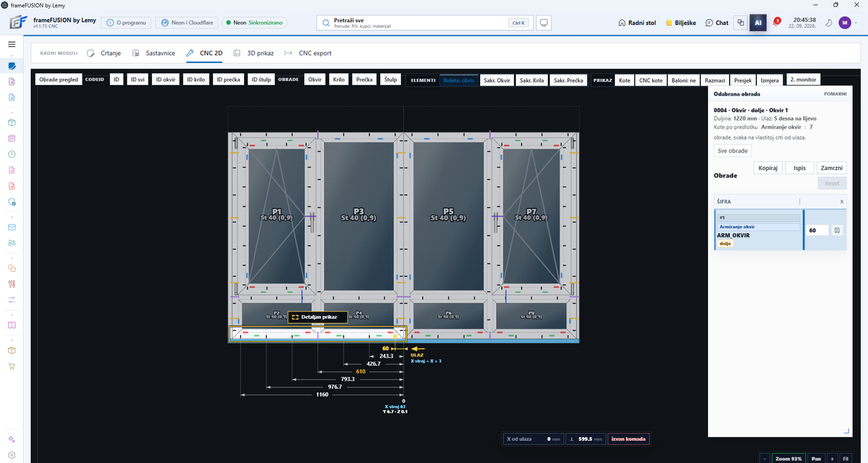The image size is (868, 463).
Task: Open the notifications bell with badge 3
Action: tap(776, 22)
